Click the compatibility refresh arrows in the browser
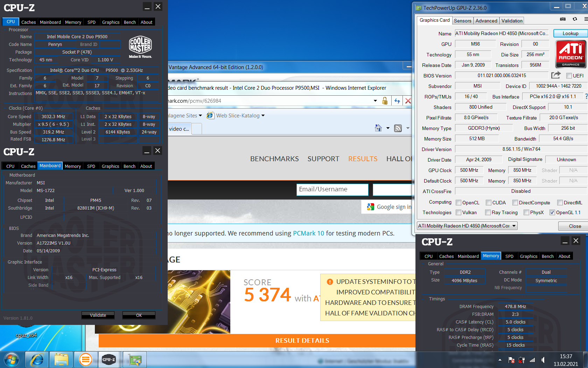The image size is (588, 368). click(397, 101)
